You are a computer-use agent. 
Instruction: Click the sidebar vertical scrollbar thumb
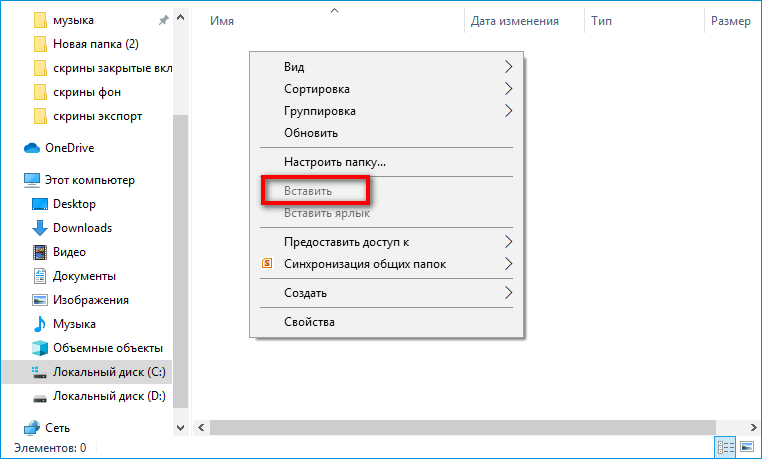[x=180, y=261]
